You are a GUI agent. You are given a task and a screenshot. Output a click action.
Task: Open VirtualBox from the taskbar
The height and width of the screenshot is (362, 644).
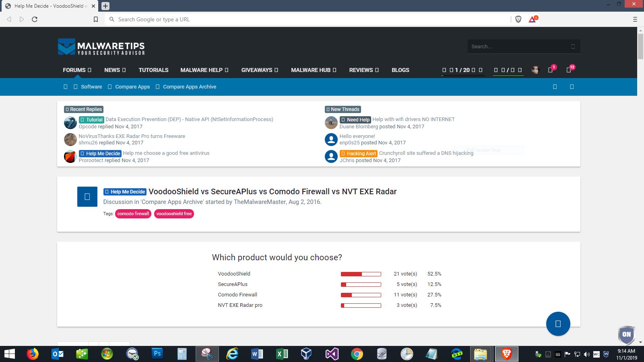(x=307, y=354)
